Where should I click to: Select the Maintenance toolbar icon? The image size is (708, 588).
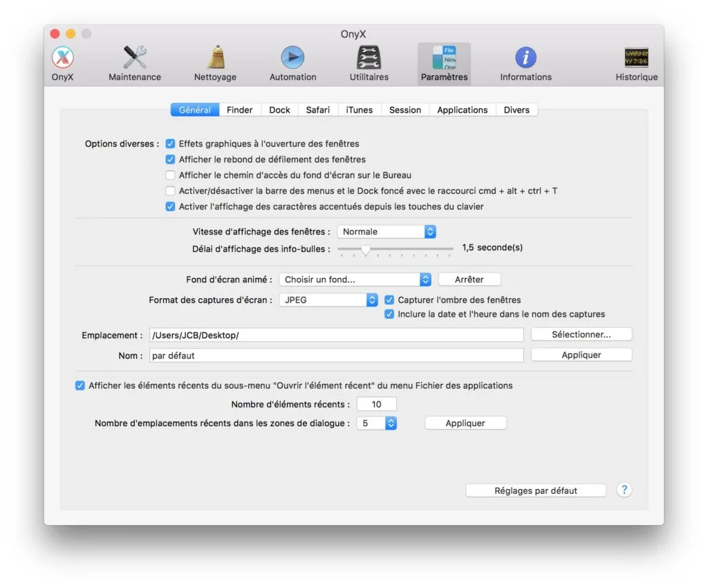click(134, 62)
